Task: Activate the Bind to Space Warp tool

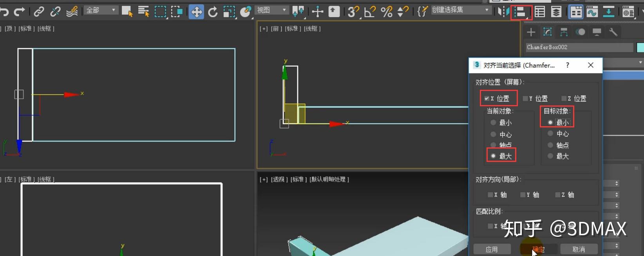Action: point(72,12)
